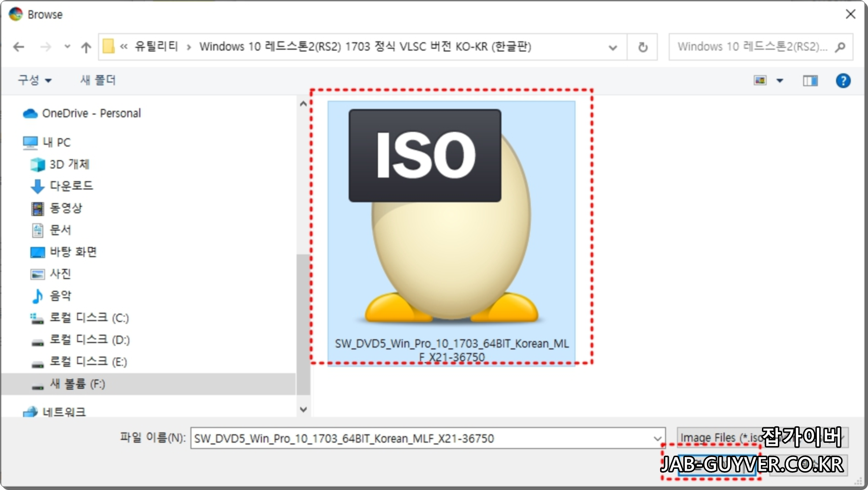868x490 pixels.
Task: Select the 유틸리티 breadcrumb segment
Action: click(156, 46)
